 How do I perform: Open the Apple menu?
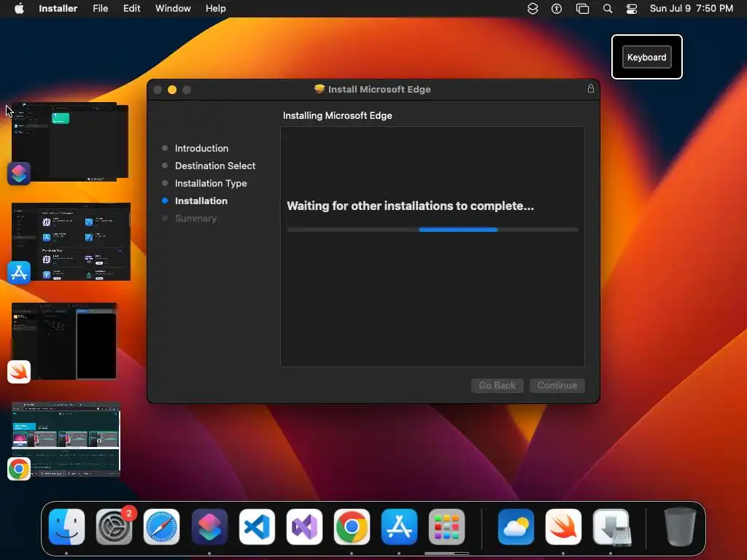coord(19,9)
